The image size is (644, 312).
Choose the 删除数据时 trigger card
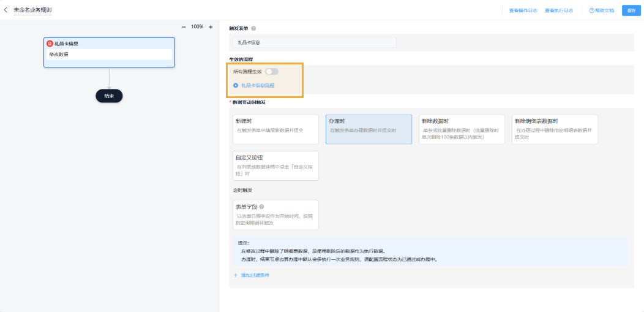pos(462,129)
